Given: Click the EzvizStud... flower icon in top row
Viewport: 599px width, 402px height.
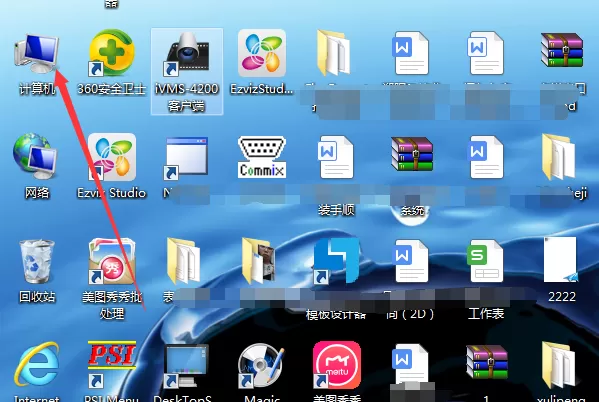Looking at the screenshot, I should (262, 53).
